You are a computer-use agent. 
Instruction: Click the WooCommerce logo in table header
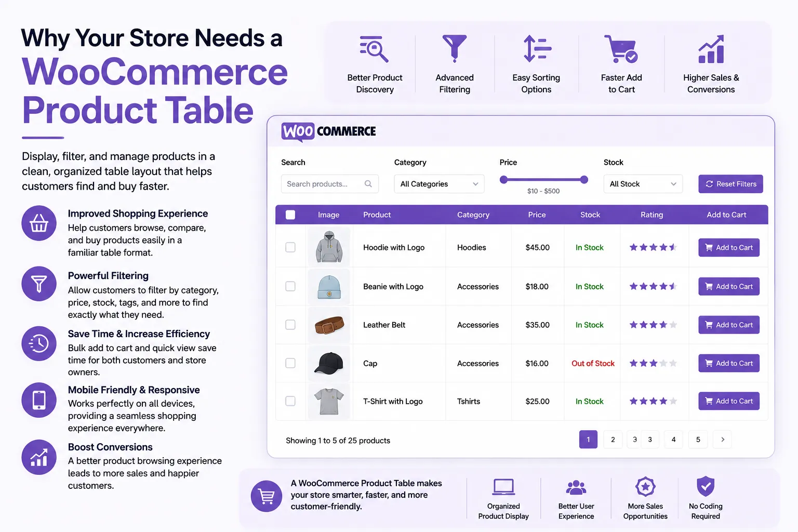coord(328,131)
